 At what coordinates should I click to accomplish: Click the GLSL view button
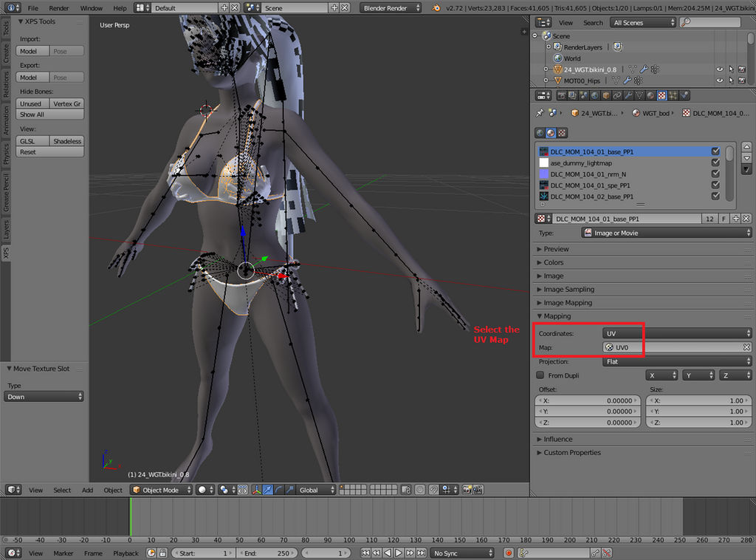32,141
